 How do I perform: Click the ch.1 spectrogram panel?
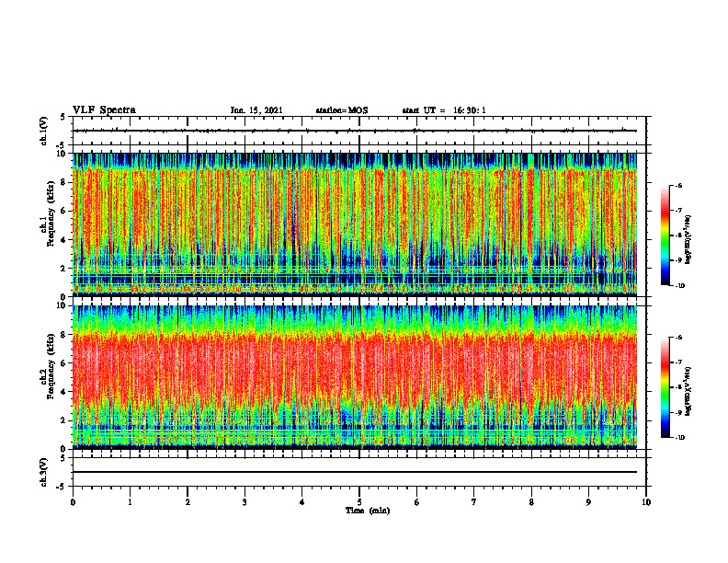point(355,224)
